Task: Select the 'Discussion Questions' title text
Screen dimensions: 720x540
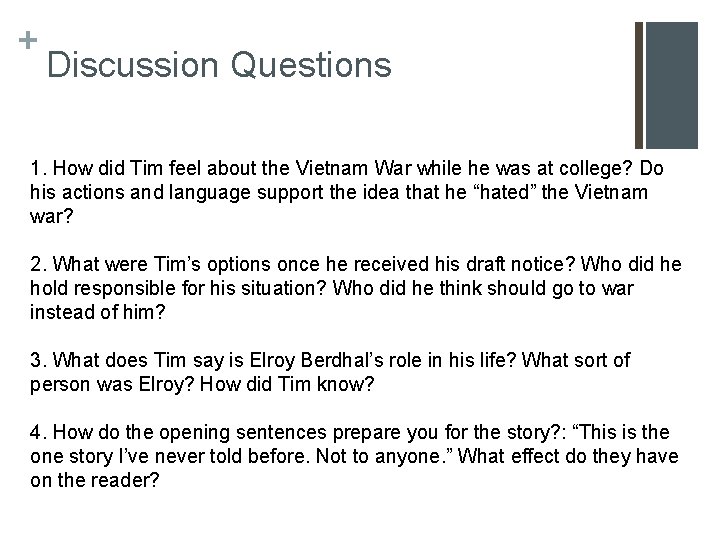Action: (219, 65)
